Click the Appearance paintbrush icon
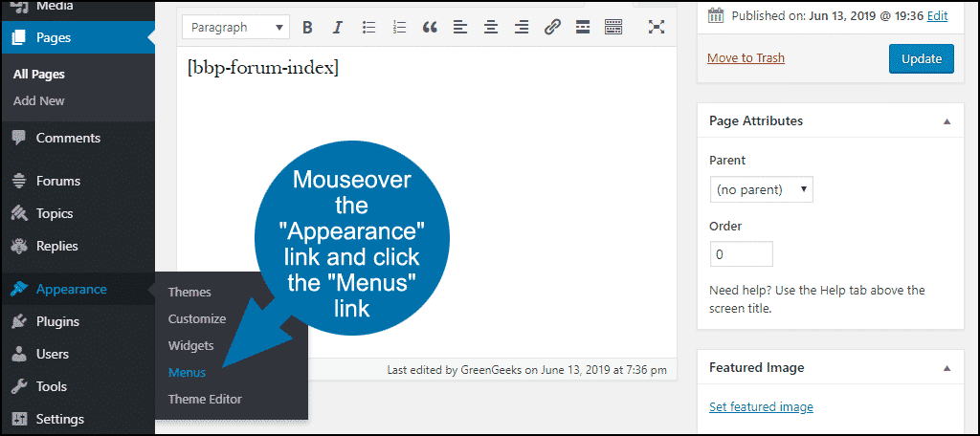The height and width of the screenshot is (436, 980). click(19, 289)
